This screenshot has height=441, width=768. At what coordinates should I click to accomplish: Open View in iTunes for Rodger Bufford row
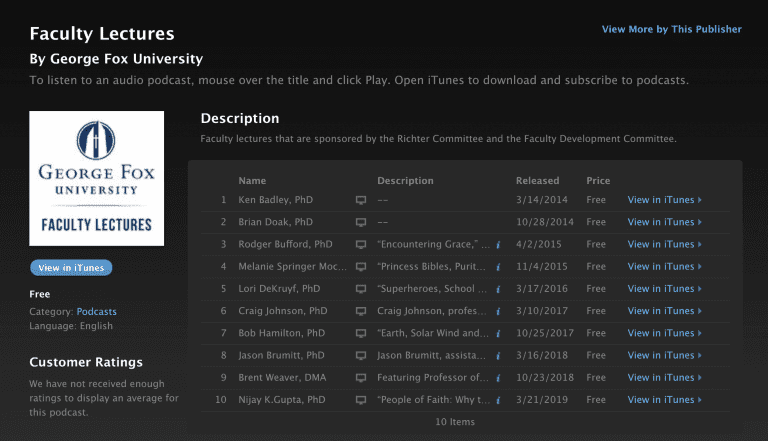[x=665, y=244]
